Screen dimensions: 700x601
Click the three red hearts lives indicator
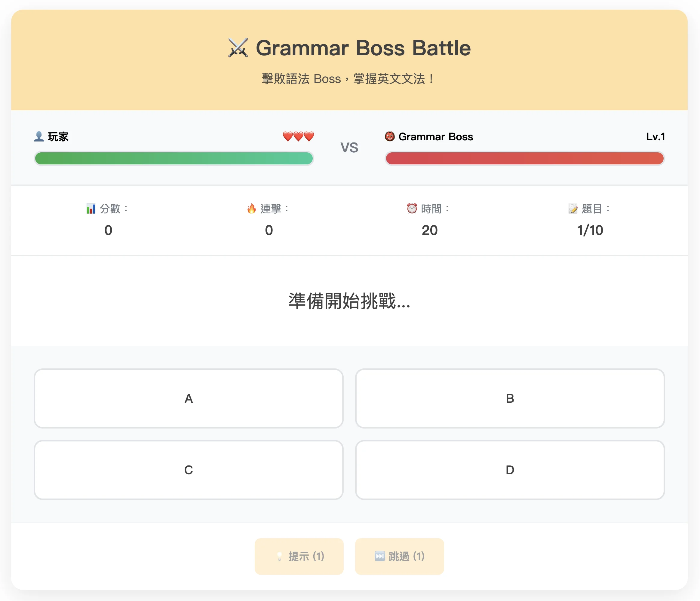[298, 136]
